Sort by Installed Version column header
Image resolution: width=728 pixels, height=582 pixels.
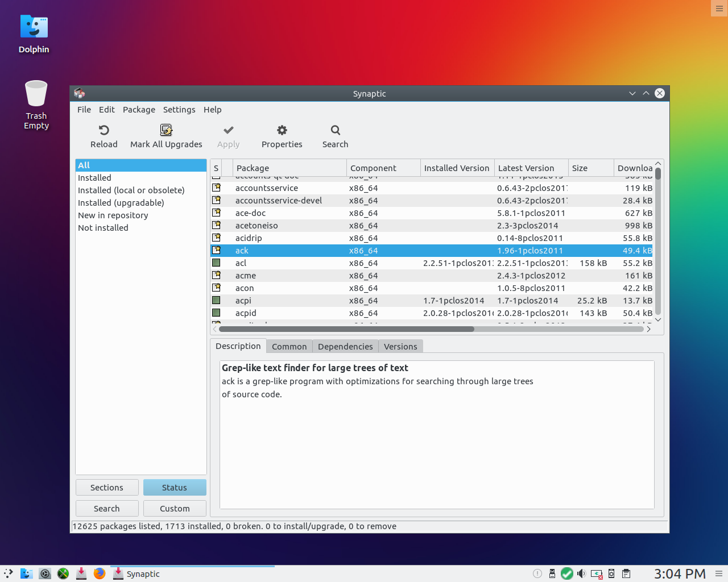(457, 168)
